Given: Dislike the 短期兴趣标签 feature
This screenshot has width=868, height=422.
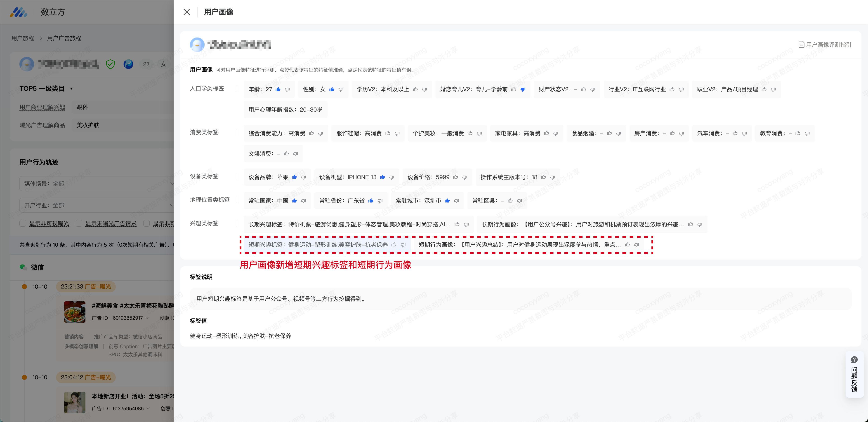Looking at the screenshot, I should click(403, 245).
